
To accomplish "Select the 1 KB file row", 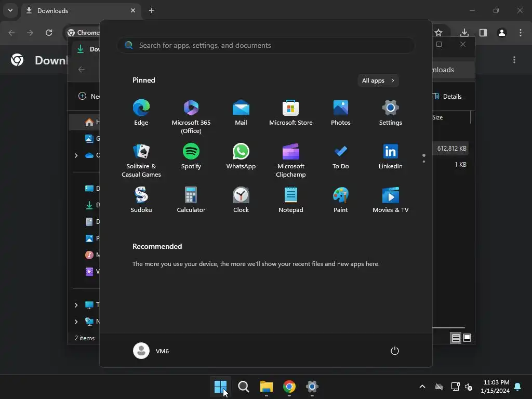I will 451,165.
